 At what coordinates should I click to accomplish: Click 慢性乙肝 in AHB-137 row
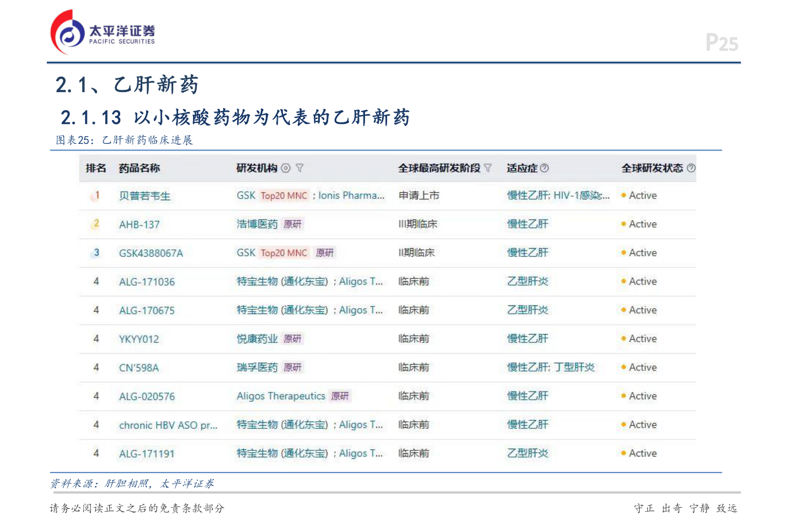click(528, 224)
